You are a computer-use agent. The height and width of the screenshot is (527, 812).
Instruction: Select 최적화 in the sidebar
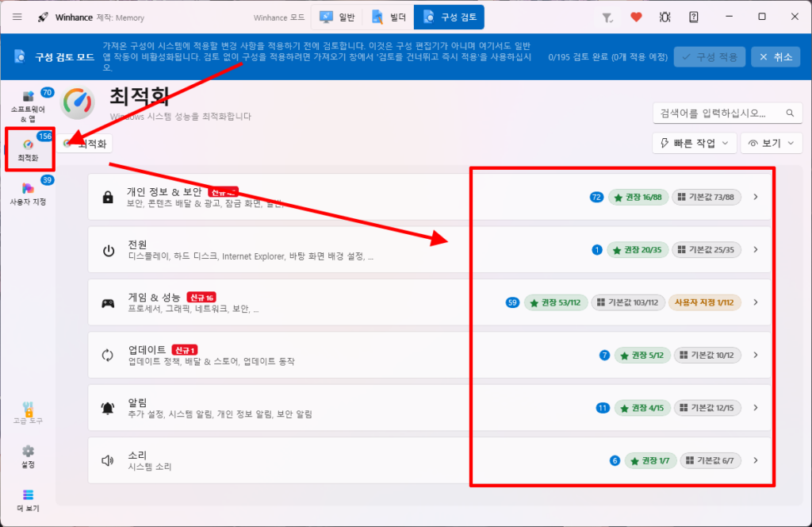coord(29,149)
